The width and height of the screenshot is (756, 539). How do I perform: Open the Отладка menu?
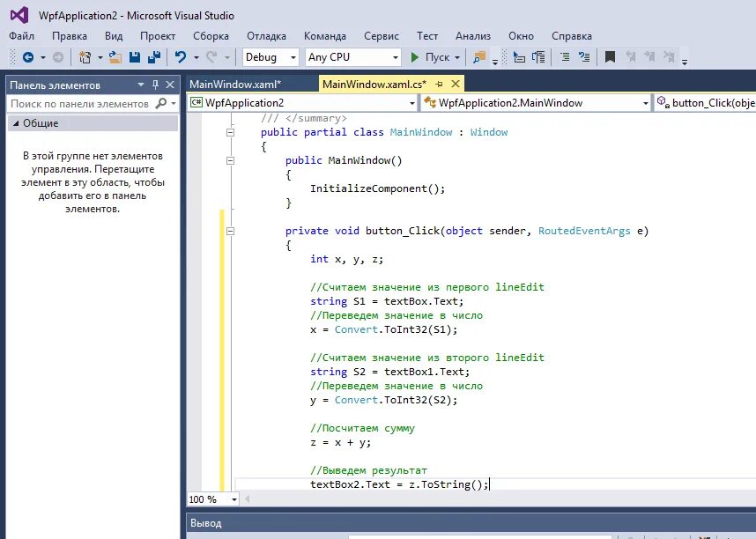pos(266,36)
